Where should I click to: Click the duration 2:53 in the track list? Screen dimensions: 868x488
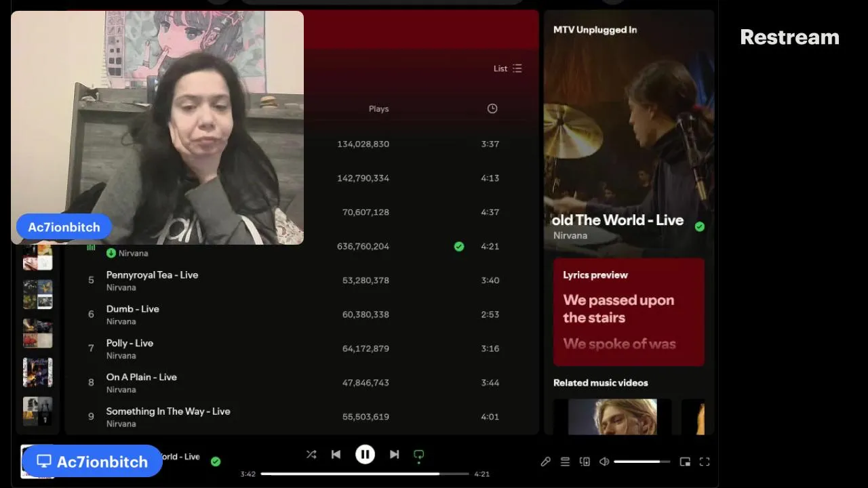490,314
